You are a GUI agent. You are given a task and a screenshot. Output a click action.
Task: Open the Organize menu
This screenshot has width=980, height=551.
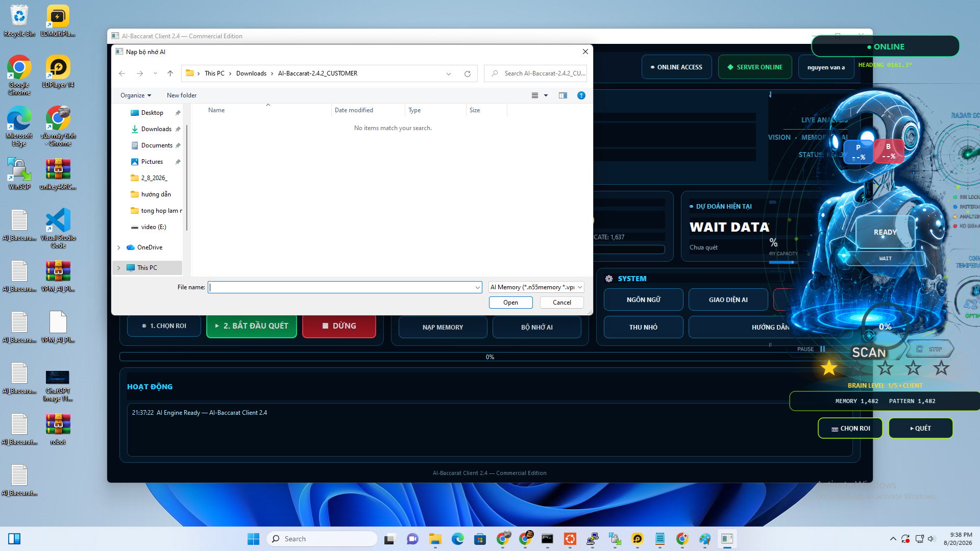point(136,95)
